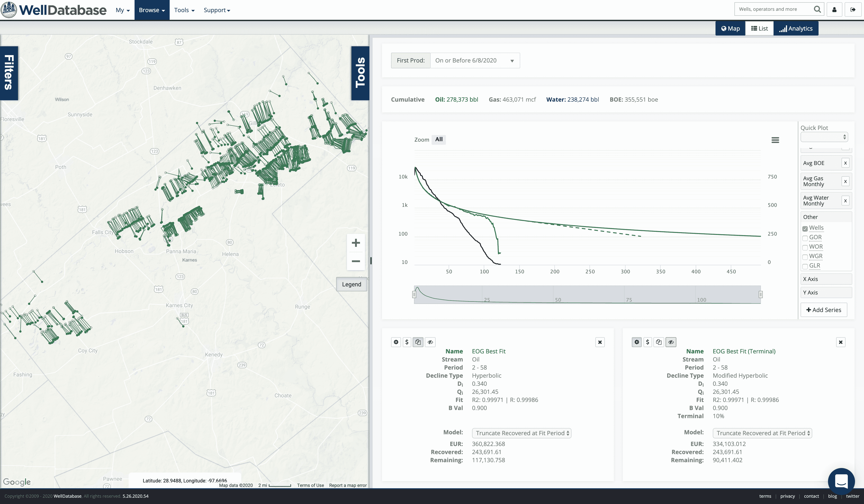Viewport: 864px width, 504px height.
Task: Toggle visibility eye on EOG Best Fit (Terminal)
Action: tap(671, 342)
